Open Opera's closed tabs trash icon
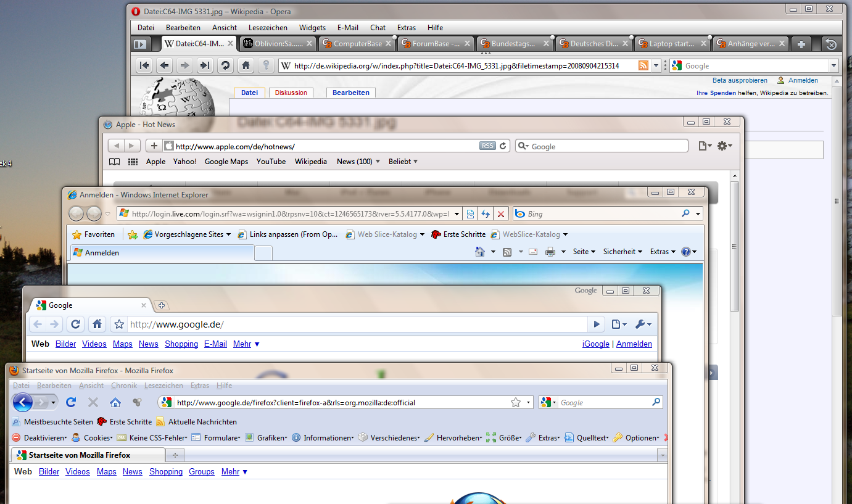 (x=831, y=44)
